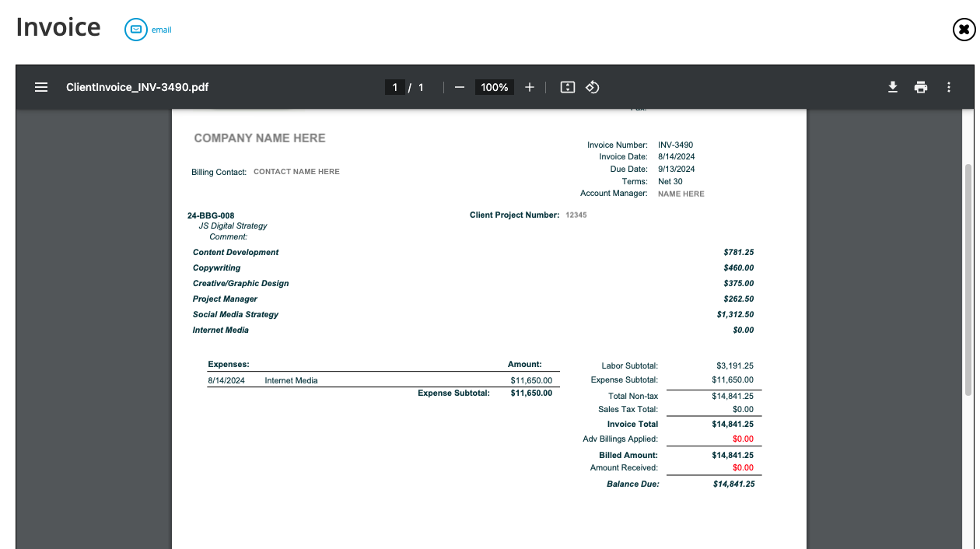Download the ClientInvoice PDF file
Image resolution: width=980 pixels, height=549 pixels.
(x=893, y=87)
